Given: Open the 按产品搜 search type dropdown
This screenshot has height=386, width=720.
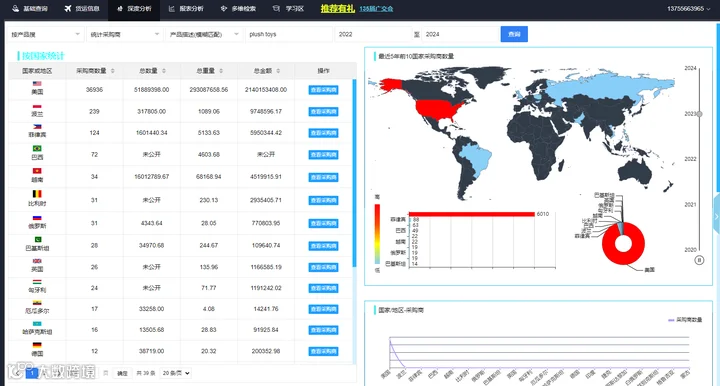Looking at the screenshot, I should 45,34.
